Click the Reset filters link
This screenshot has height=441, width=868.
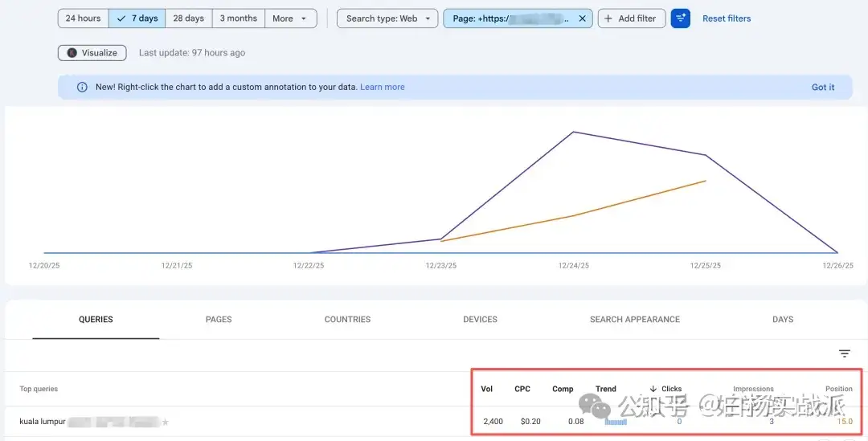(727, 18)
